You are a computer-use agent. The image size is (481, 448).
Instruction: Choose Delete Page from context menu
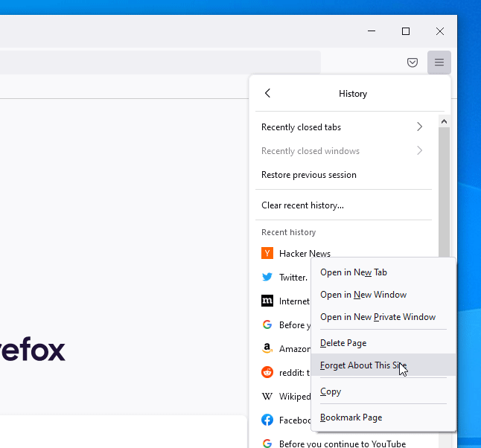(x=343, y=343)
